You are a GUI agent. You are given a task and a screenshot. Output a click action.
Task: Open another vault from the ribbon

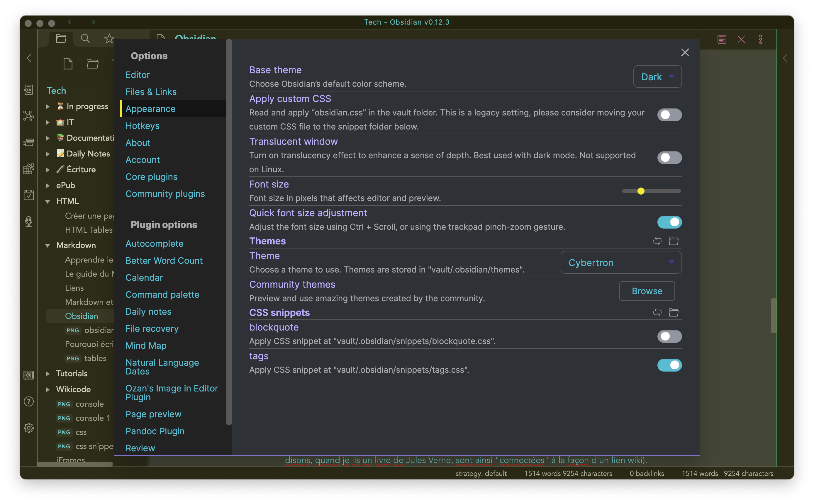(x=29, y=375)
